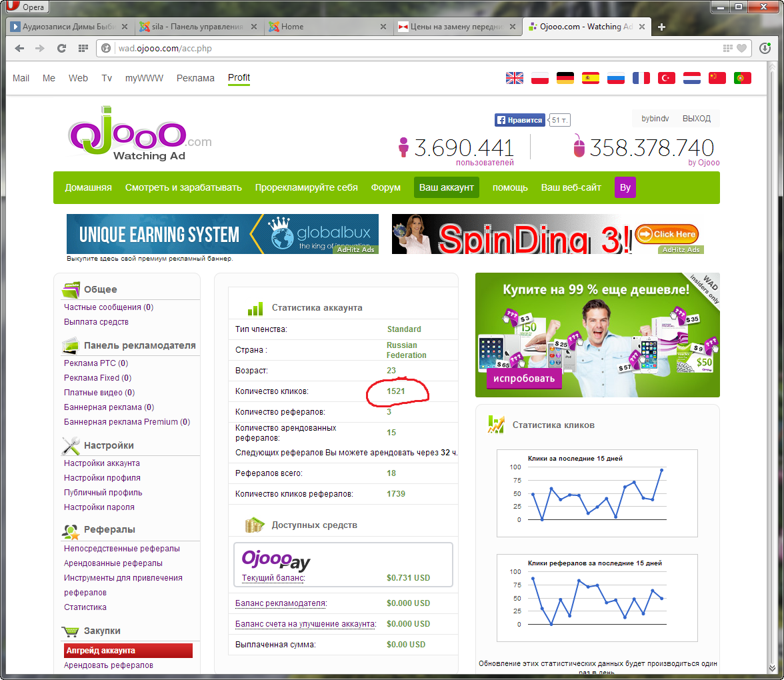Open Настройки аккаунта link
Viewport: 784px width, 680px height.
(102, 463)
